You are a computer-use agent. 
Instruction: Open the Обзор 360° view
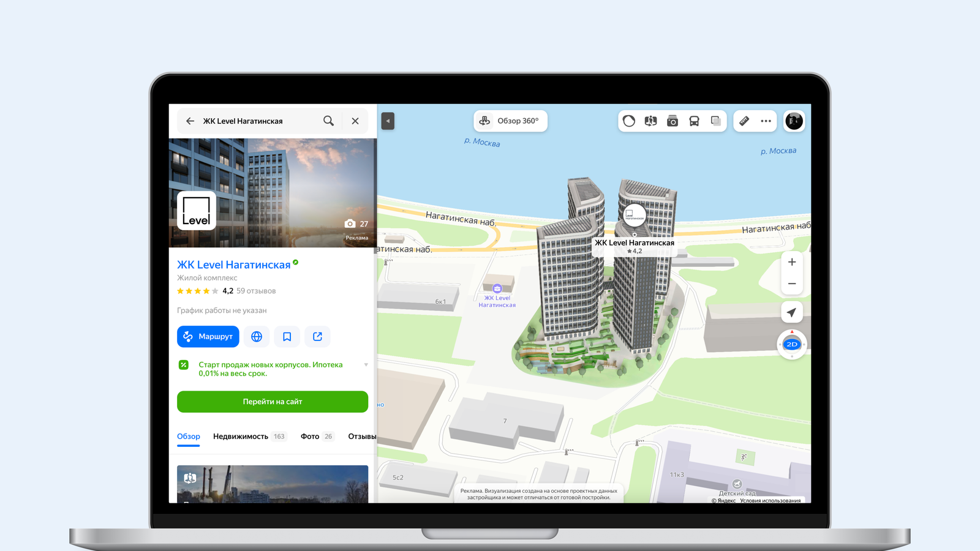(x=510, y=121)
